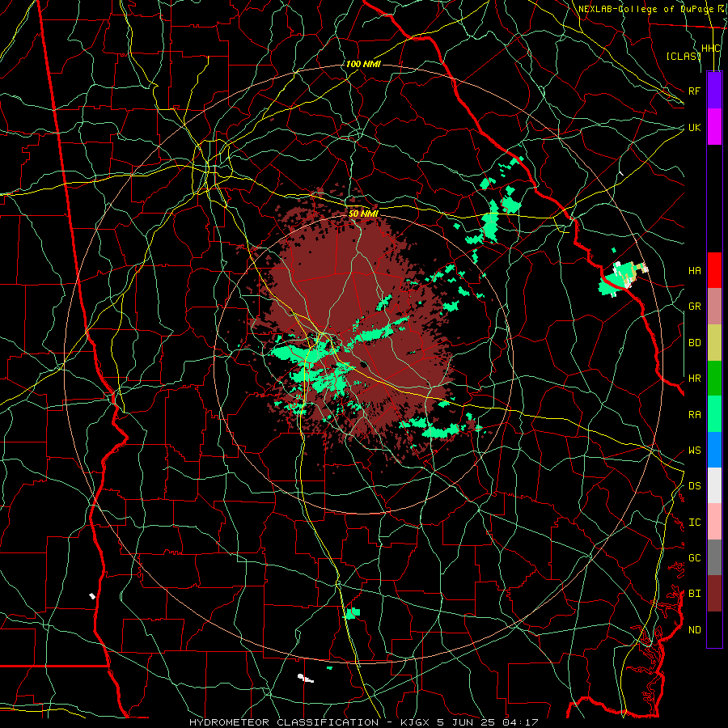Viewport: 728px width, 728px height.
Task: Click the 'IC' legend label
Action: pyautogui.click(x=694, y=523)
